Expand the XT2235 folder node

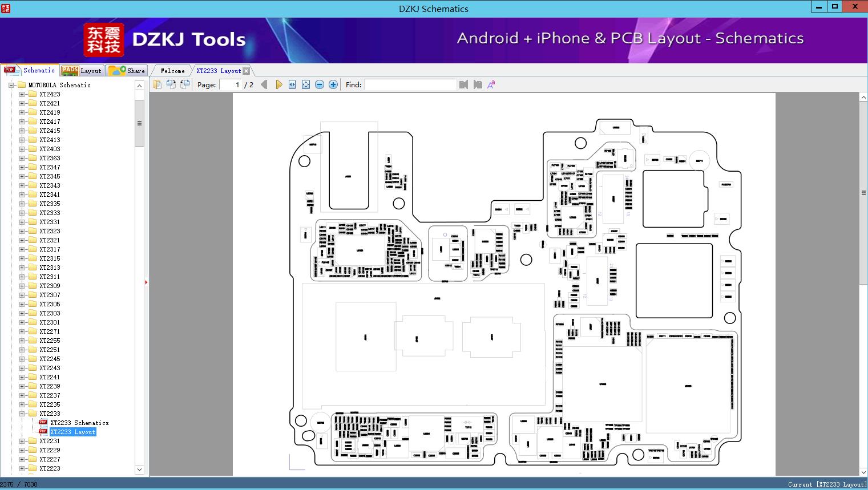click(22, 404)
